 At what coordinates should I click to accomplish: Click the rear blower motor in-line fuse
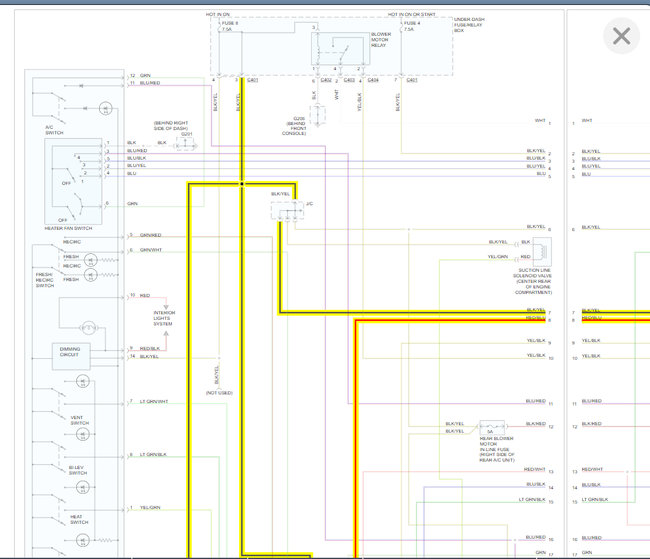(x=490, y=426)
